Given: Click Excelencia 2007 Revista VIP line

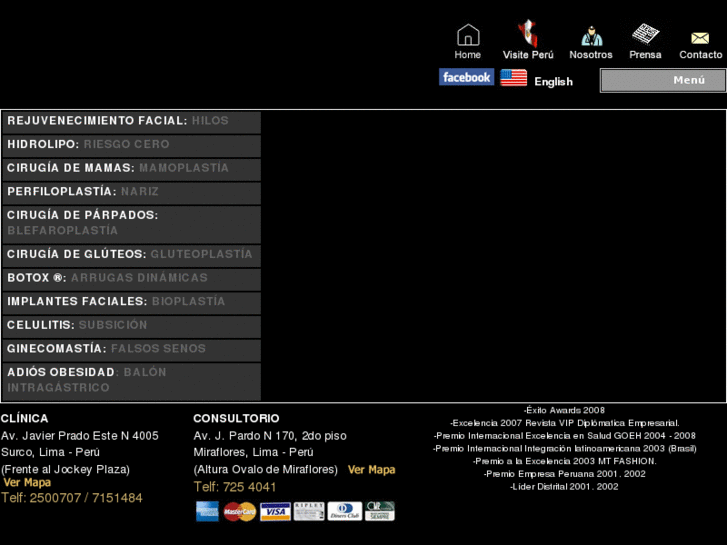Looking at the screenshot, I should coord(565,423).
